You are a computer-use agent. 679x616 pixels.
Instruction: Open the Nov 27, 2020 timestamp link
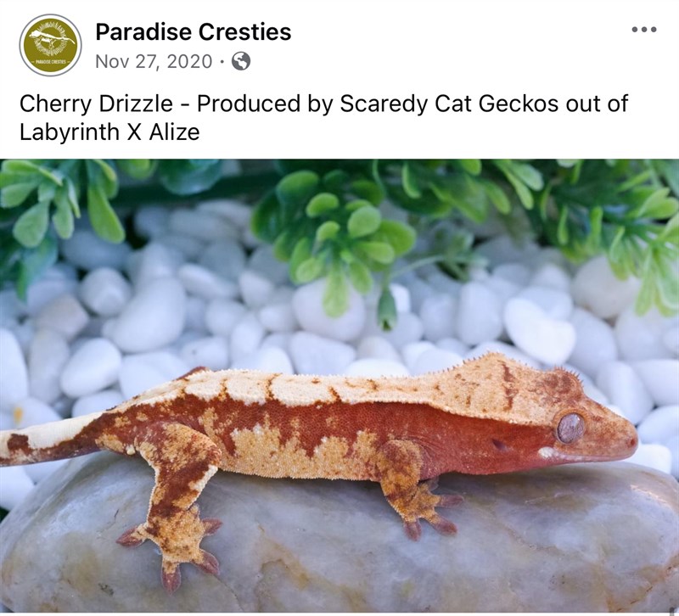click(154, 61)
